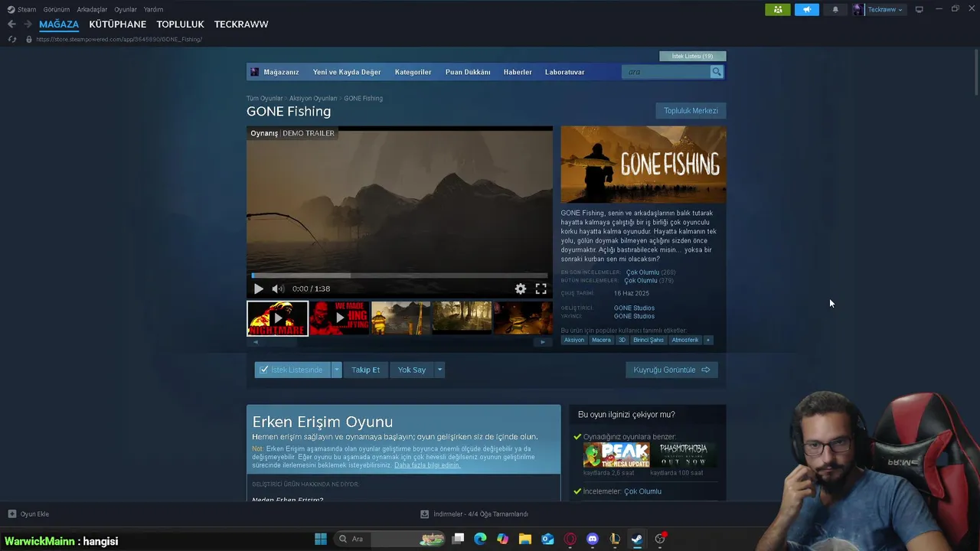Image resolution: width=980 pixels, height=551 pixels.
Task: Open Discord from the taskbar
Action: click(x=592, y=539)
